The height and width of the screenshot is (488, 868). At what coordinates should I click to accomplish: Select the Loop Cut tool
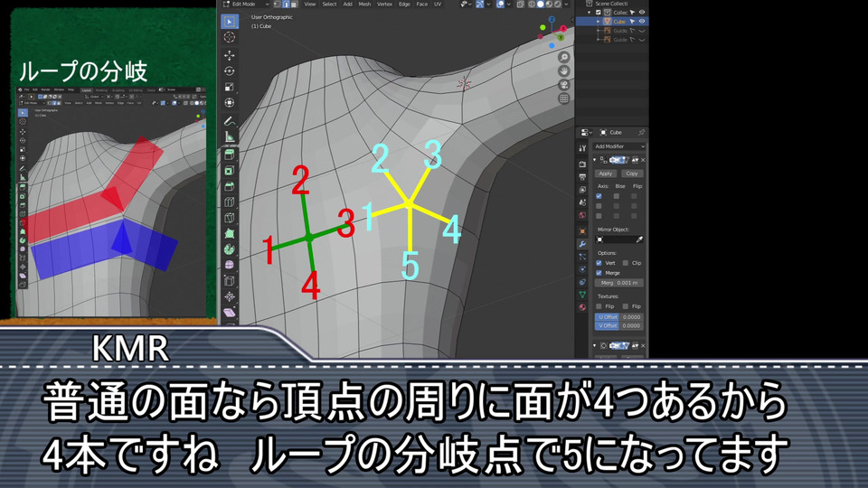point(229,202)
